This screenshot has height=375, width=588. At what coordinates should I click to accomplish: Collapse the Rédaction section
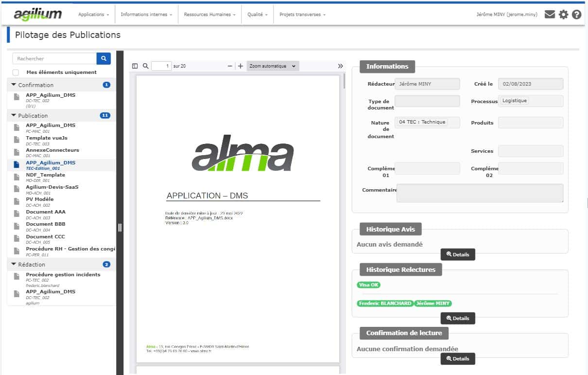(x=13, y=264)
